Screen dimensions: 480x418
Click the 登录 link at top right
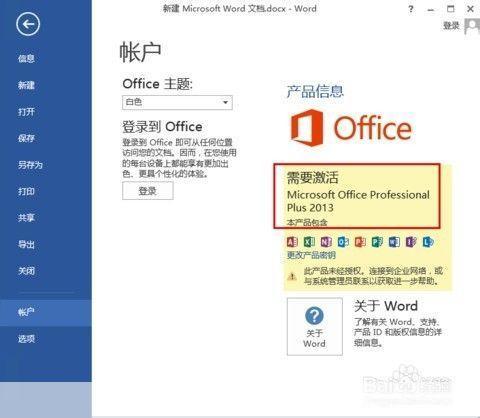[451, 25]
